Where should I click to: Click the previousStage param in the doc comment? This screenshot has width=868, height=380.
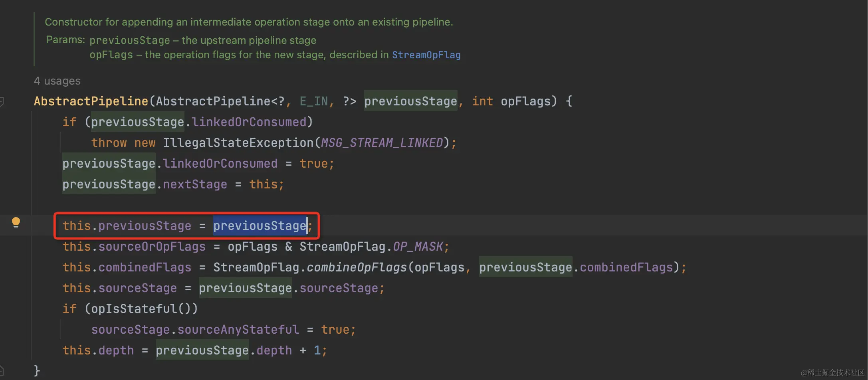coord(130,40)
